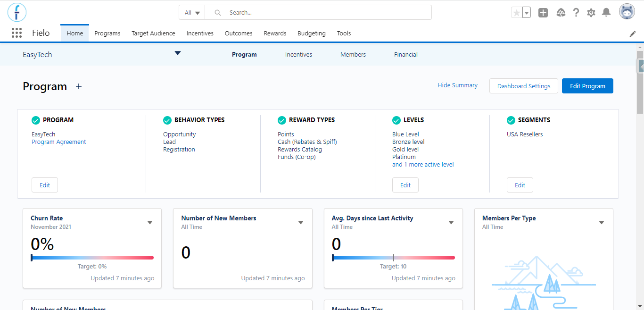
Task: Click 'and 1 more active level' link
Action: pyautogui.click(x=423, y=165)
